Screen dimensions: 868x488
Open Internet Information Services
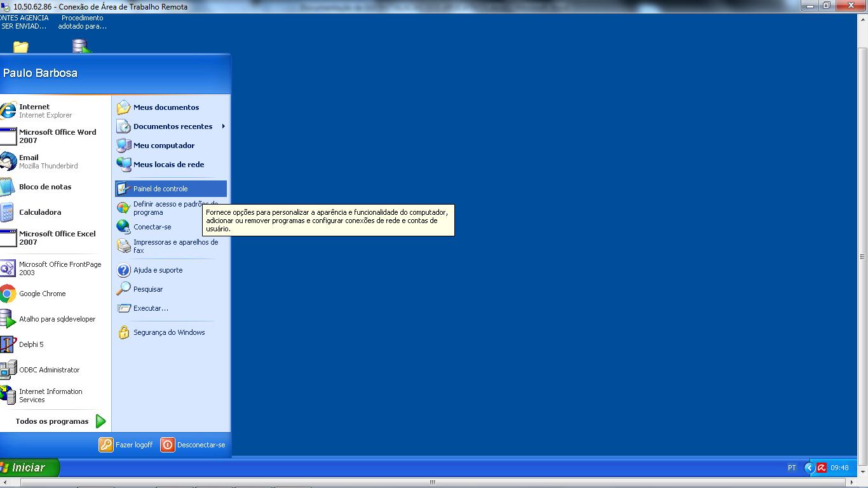pyautogui.click(x=55, y=395)
